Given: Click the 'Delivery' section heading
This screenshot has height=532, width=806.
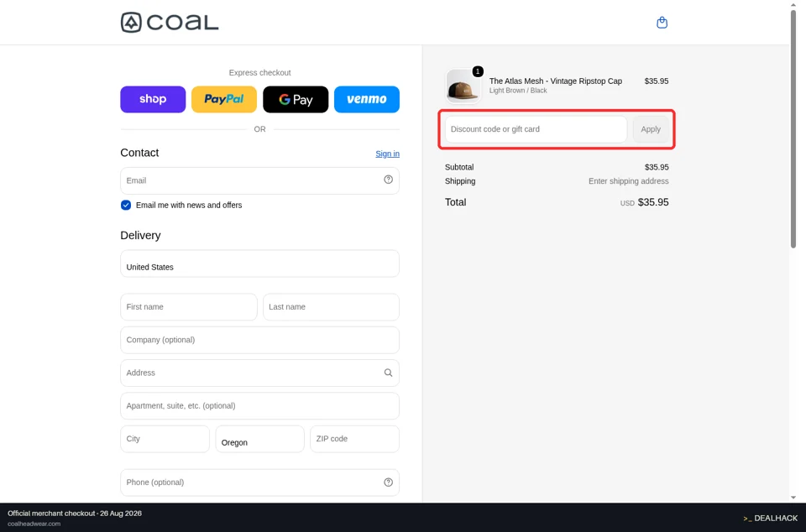Looking at the screenshot, I should point(140,235).
